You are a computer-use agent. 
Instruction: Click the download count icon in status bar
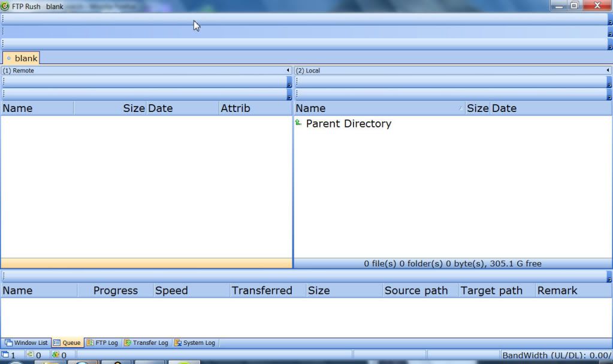pyautogui.click(x=56, y=354)
